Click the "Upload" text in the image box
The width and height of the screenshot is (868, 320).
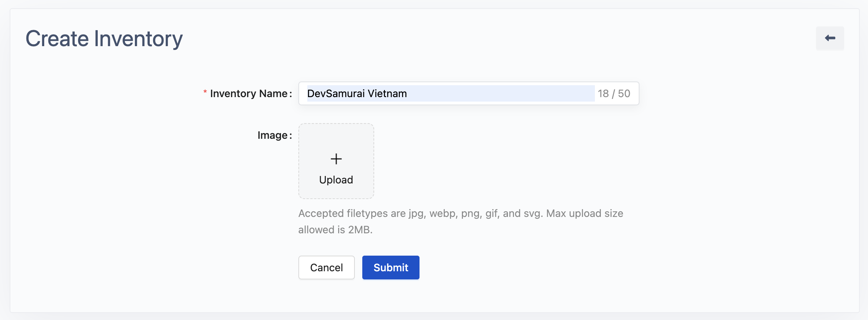click(x=336, y=180)
